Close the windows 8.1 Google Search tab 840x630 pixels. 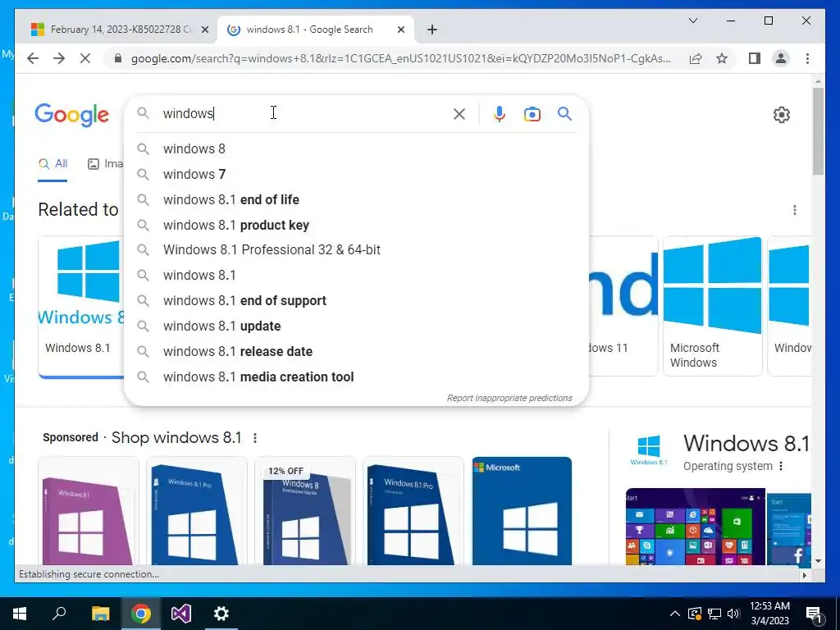coord(400,30)
